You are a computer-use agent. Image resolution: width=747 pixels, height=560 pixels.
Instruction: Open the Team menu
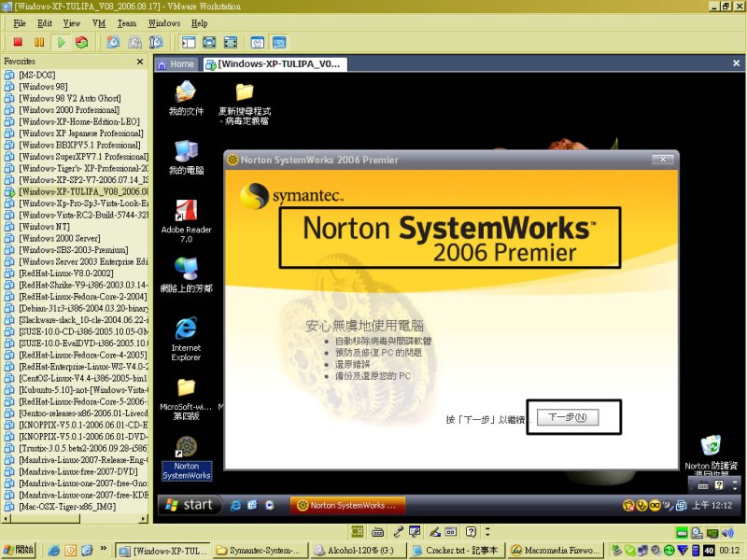pyautogui.click(x=127, y=23)
